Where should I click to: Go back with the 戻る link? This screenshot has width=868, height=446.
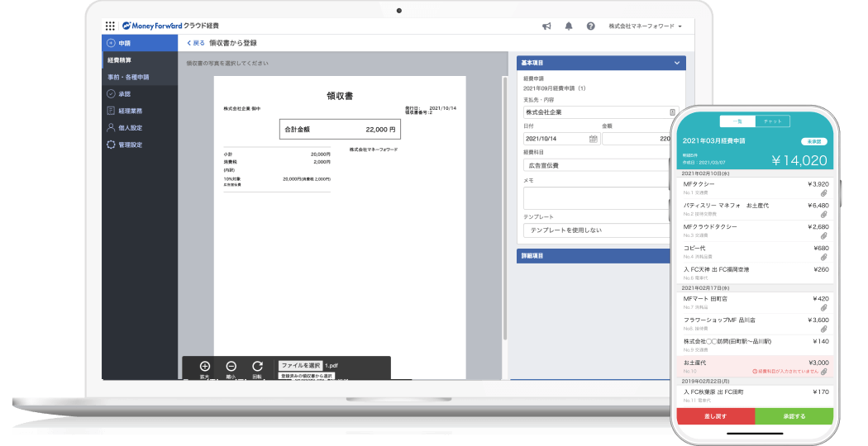coord(196,43)
